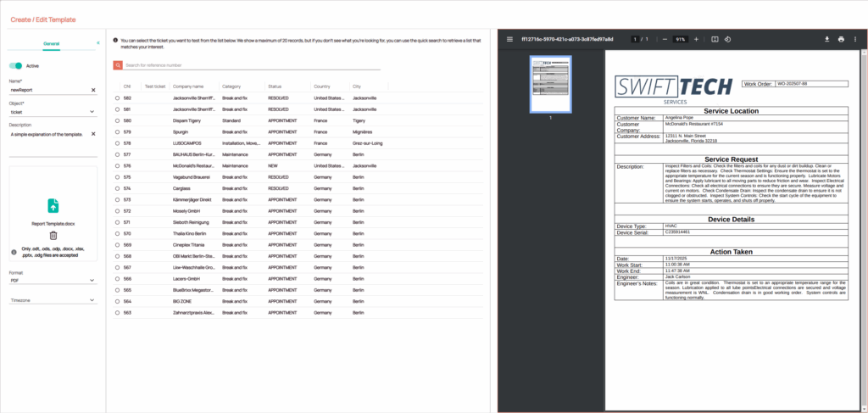Screen dimensions: 868x413
Task: Click the green upload file icon
Action: coord(53,205)
